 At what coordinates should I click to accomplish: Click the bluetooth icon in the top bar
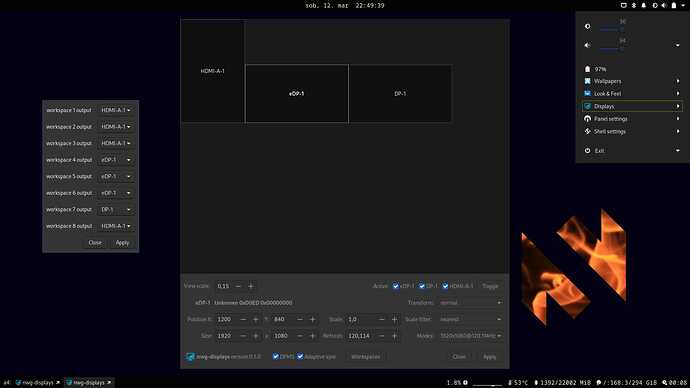coord(634,5)
